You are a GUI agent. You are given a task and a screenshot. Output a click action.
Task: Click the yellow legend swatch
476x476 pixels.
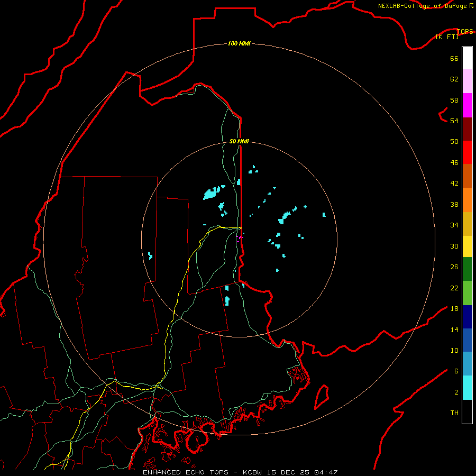pyautogui.click(x=467, y=246)
